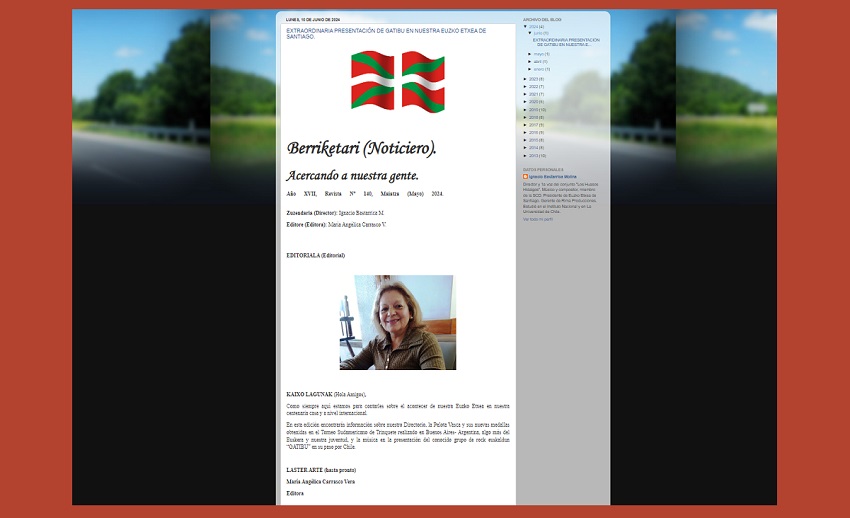Open the 2016 year link in the archive
850x518 pixels.
point(533,133)
